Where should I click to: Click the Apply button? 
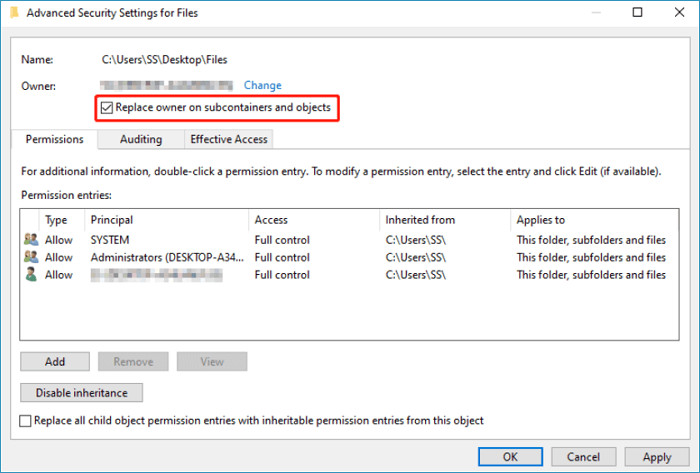tap(657, 456)
